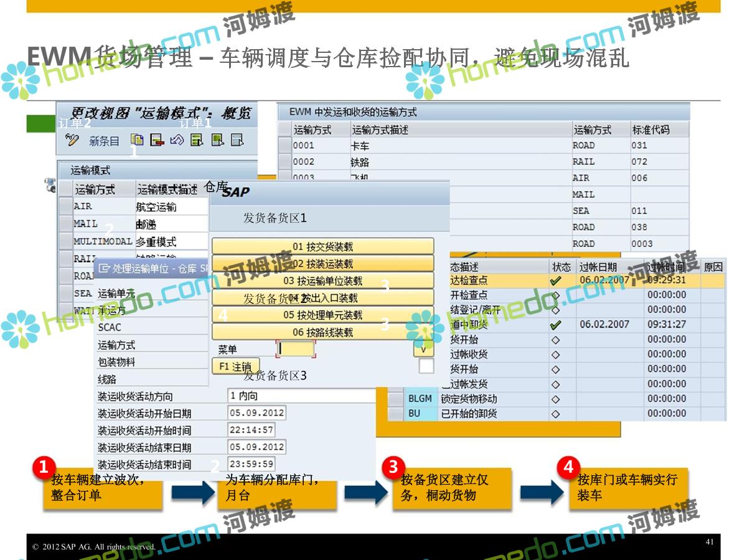Viewport: 747px width, 560px height.
Task: Click the standard code cell 072
Action: pyautogui.click(x=659, y=162)
